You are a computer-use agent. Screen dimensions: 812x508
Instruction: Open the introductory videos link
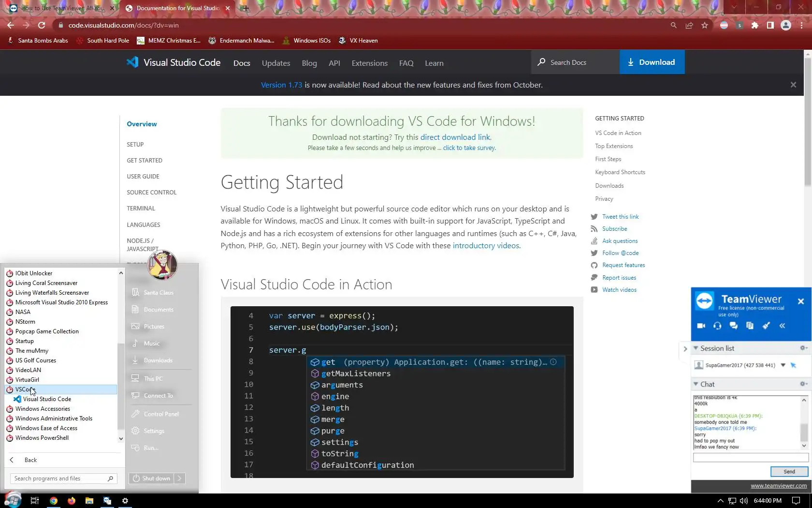(x=486, y=246)
